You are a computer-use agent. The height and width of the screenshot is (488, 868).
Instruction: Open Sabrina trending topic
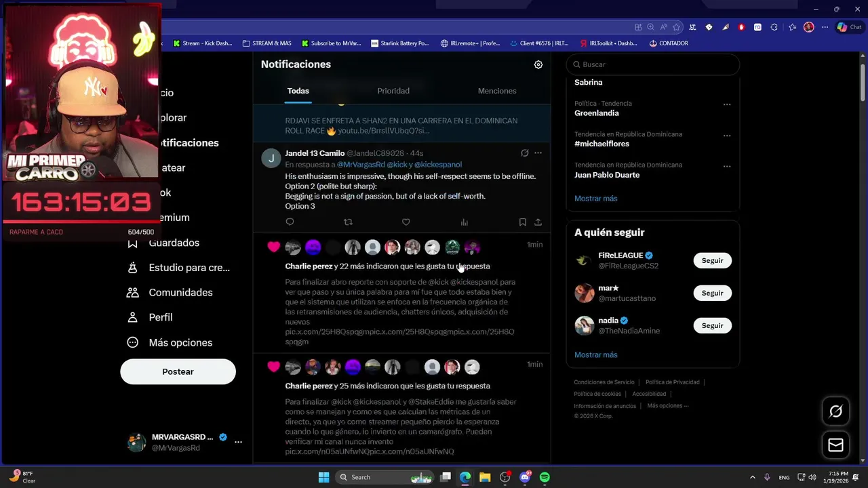[x=588, y=82]
